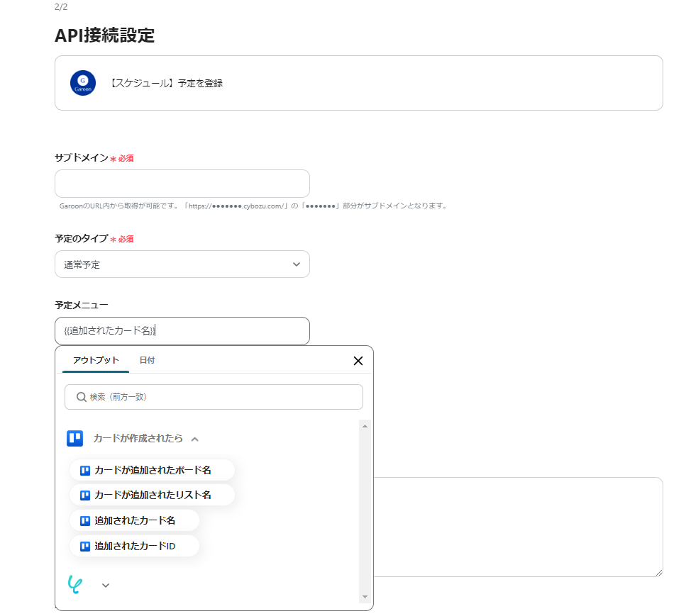Click the 検索（前方一致） search field
Image resolution: width=686 pixels, height=616 pixels.
[214, 397]
